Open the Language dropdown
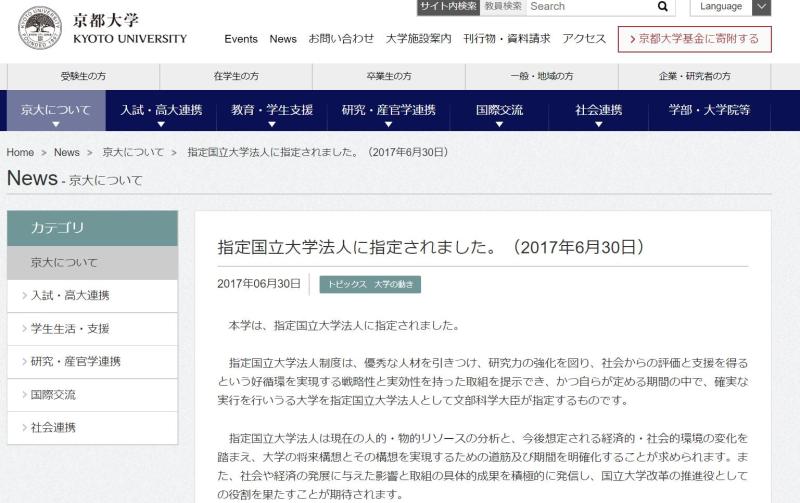Image resolution: width=800 pixels, height=503 pixels. [730, 7]
